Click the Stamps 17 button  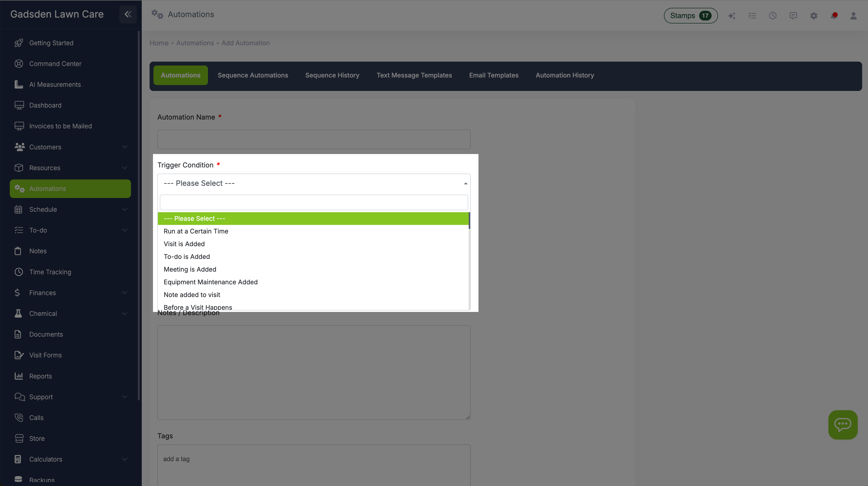click(690, 15)
